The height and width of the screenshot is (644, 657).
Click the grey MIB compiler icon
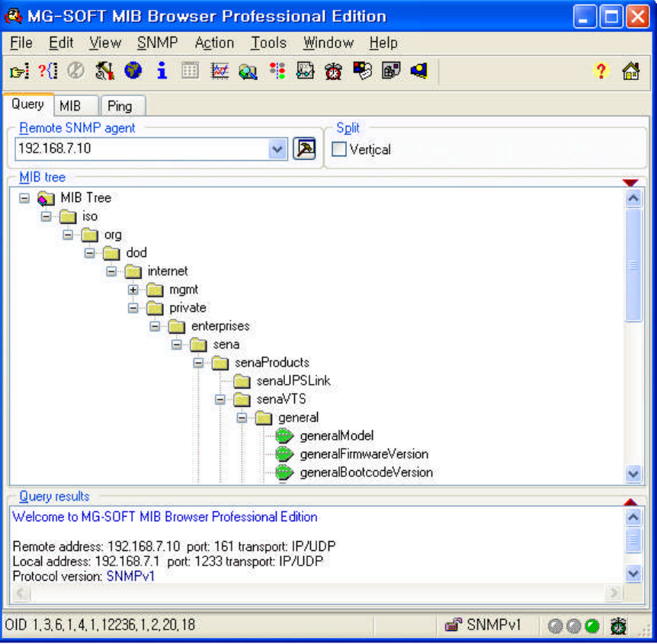point(390,71)
